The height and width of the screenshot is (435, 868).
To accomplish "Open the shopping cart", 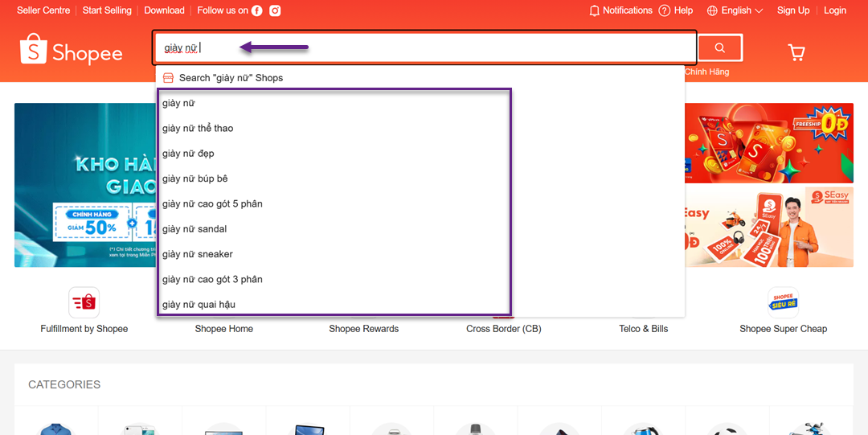I will click(796, 52).
